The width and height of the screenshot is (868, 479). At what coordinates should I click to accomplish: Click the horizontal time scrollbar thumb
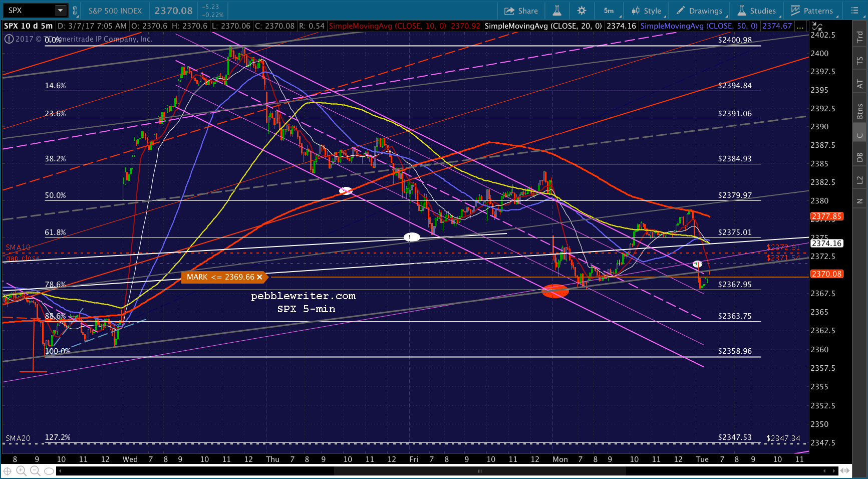tap(480, 471)
